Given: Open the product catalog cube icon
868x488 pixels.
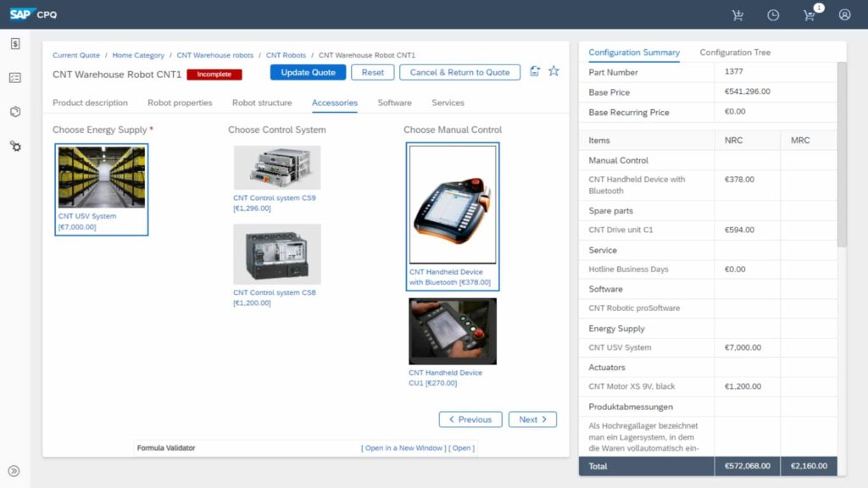Looking at the screenshot, I should click(x=15, y=111).
